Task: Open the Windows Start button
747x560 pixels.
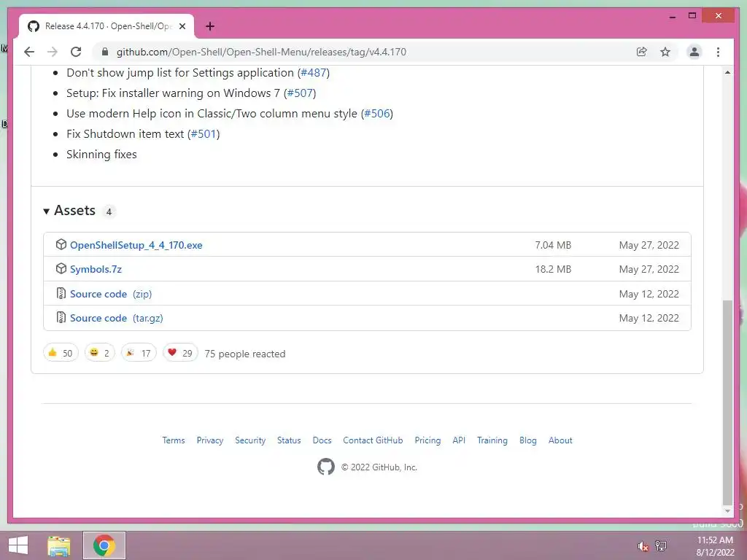Action: coord(18,545)
